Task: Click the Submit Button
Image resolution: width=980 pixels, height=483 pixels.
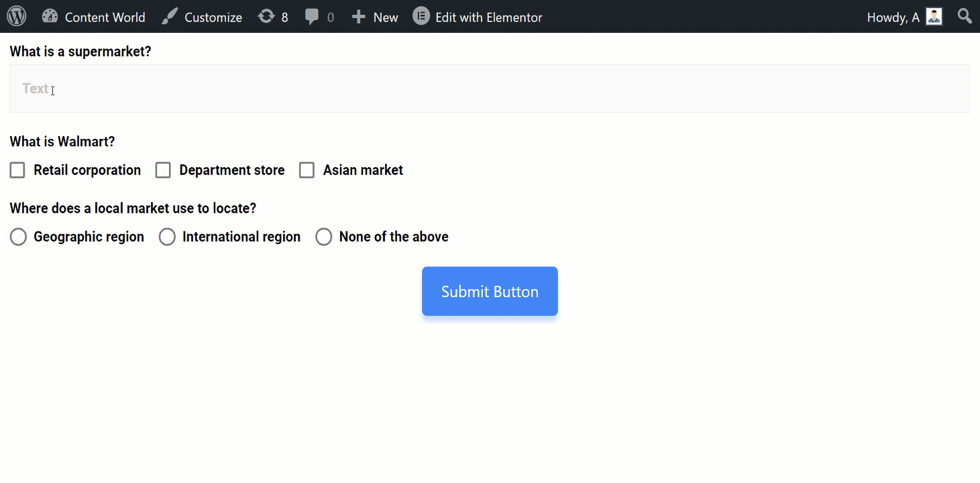Action: pos(490,291)
